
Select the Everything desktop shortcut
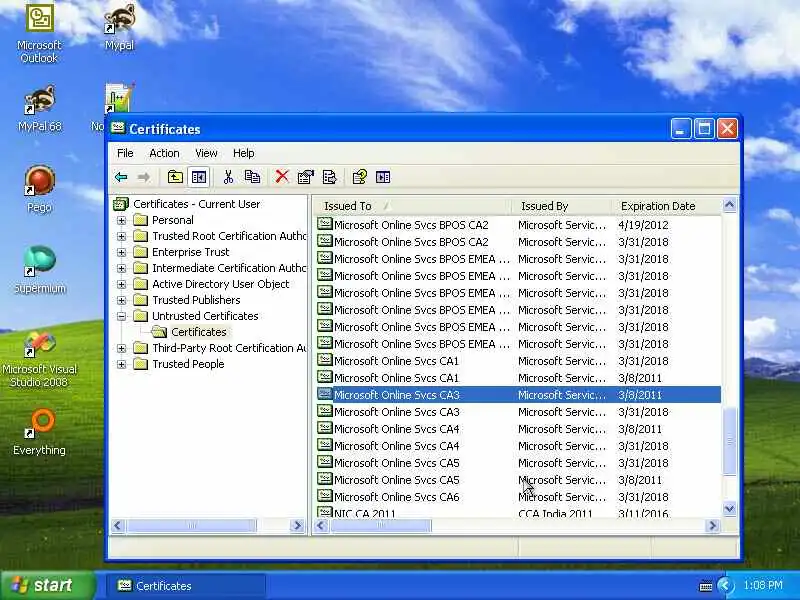39,432
